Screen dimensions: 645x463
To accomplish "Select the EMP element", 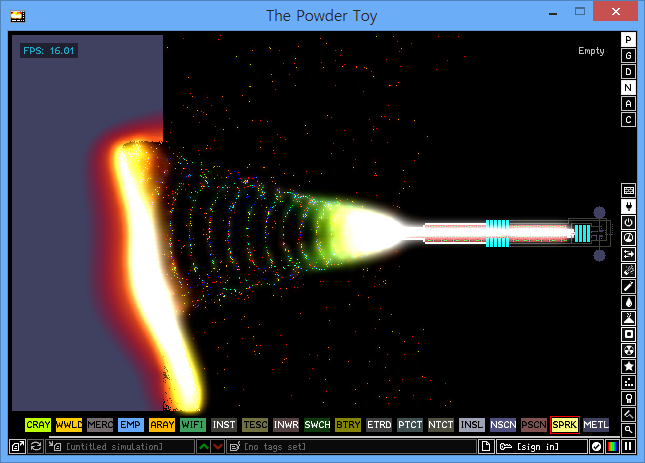I will click(x=131, y=425).
